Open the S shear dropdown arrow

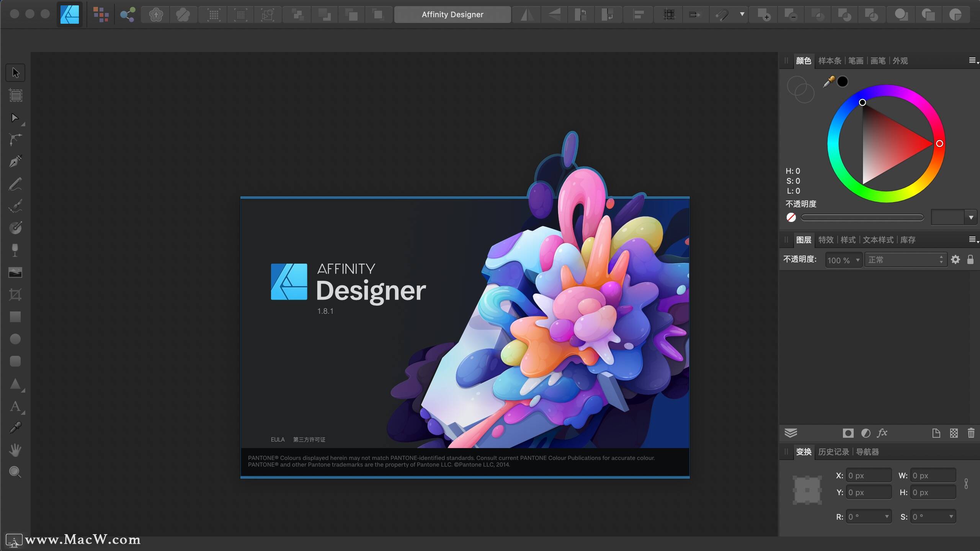[951, 517]
